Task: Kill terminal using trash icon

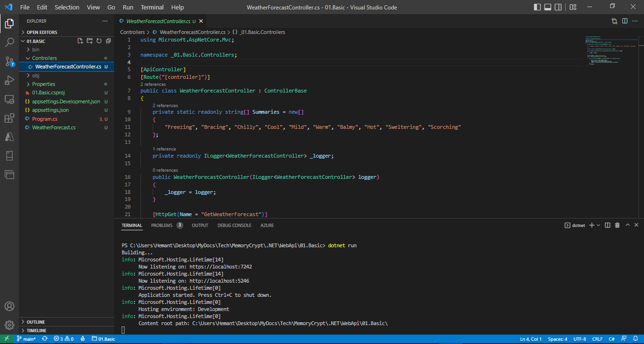Action: (x=617, y=225)
